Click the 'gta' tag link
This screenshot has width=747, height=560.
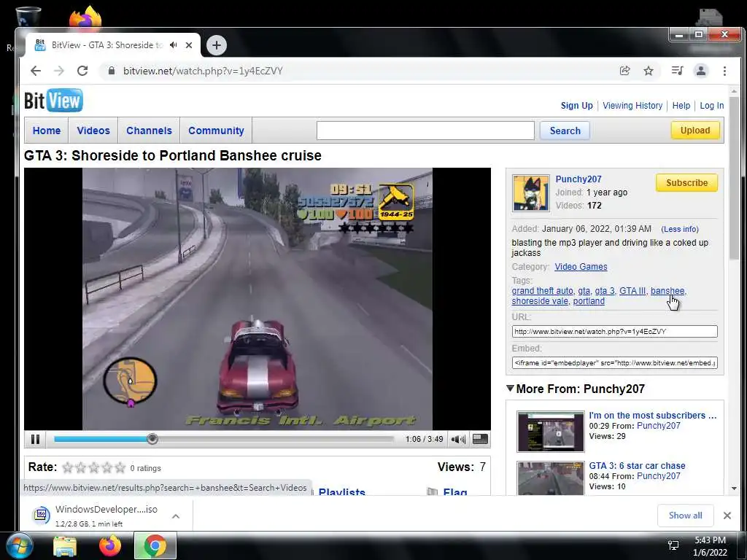point(584,291)
